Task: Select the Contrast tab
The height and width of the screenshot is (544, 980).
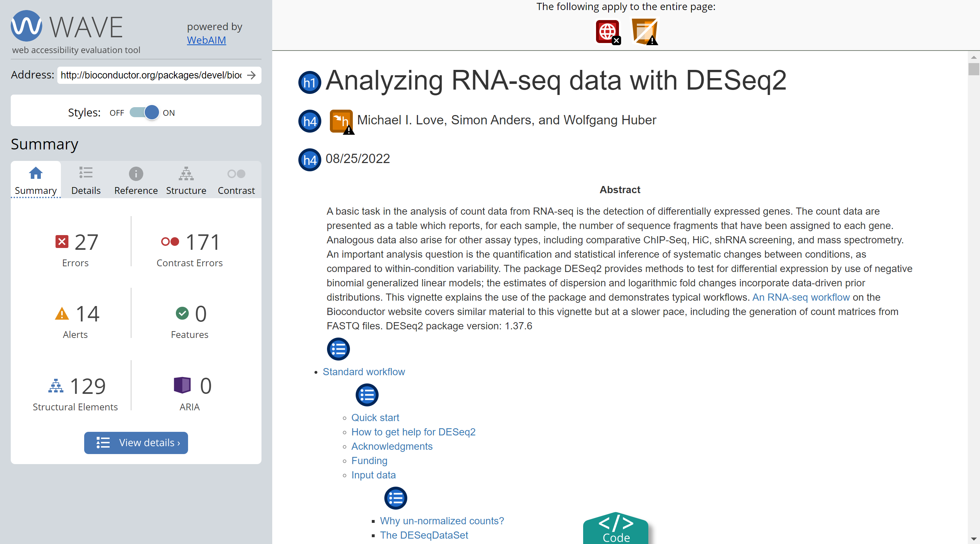Action: tap(236, 180)
